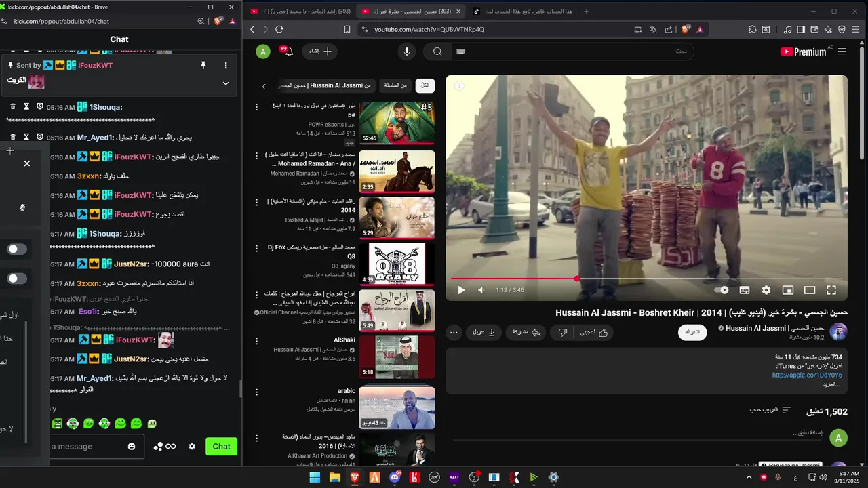Screen dimensions: 868x488
Task: Toggle the Brave sidebar panel
Action: click(x=801, y=29)
